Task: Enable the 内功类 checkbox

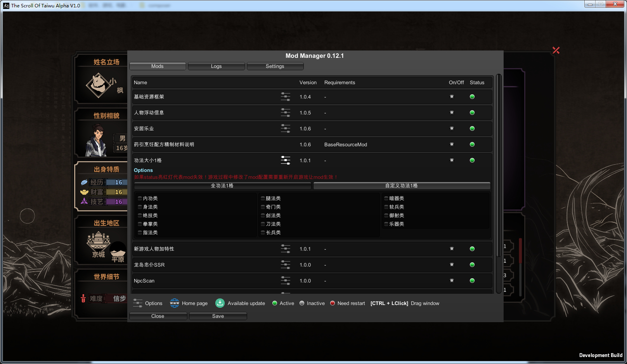Action: (x=140, y=198)
